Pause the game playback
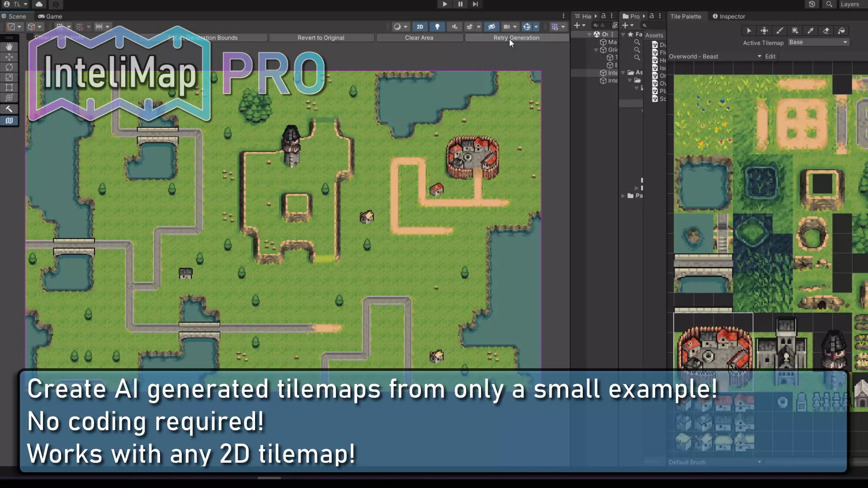This screenshot has height=488, width=868. pyautogui.click(x=460, y=4)
